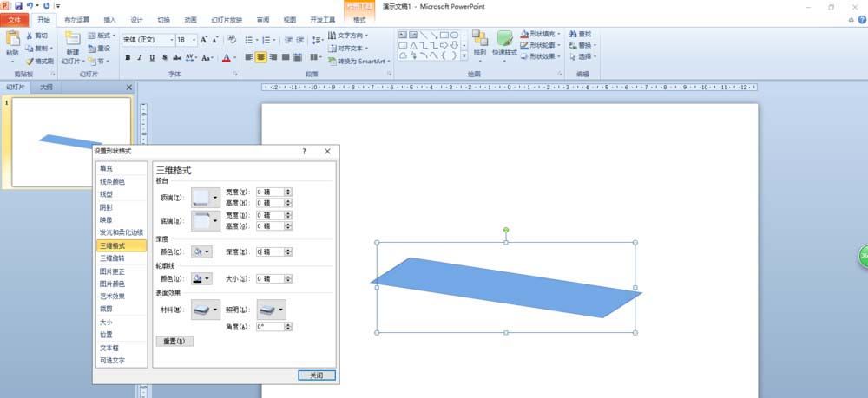The image size is (868, 398).
Task: Click the Cut (剪切) scissors icon
Action: click(30, 36)
